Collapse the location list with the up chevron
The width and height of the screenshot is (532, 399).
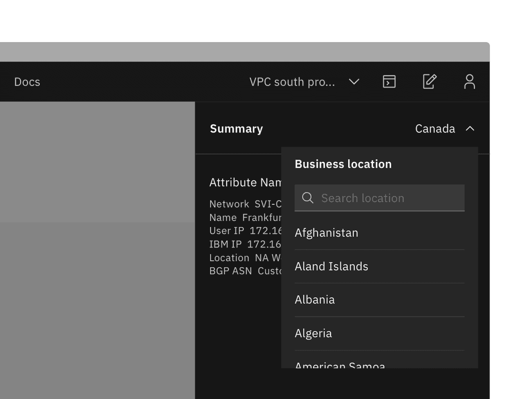470,129
